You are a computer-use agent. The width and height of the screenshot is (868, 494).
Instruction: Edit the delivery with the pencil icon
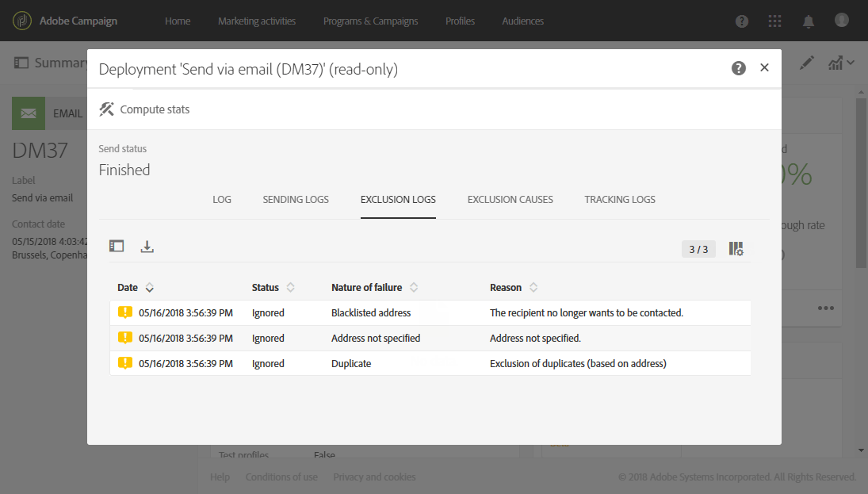(x=806, y=62)
